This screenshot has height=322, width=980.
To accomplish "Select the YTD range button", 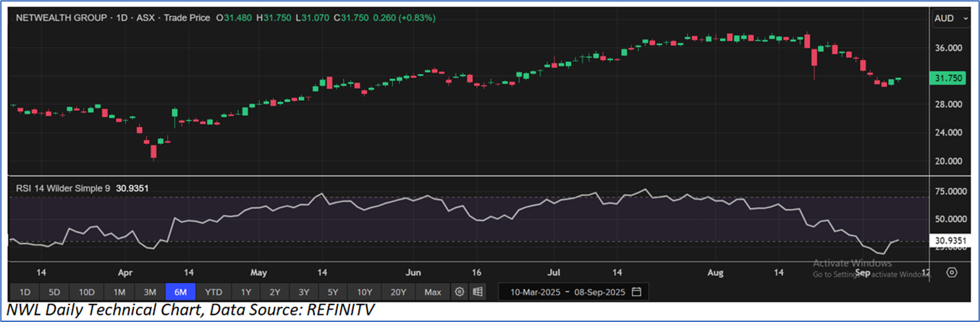I will click(214, 292).
